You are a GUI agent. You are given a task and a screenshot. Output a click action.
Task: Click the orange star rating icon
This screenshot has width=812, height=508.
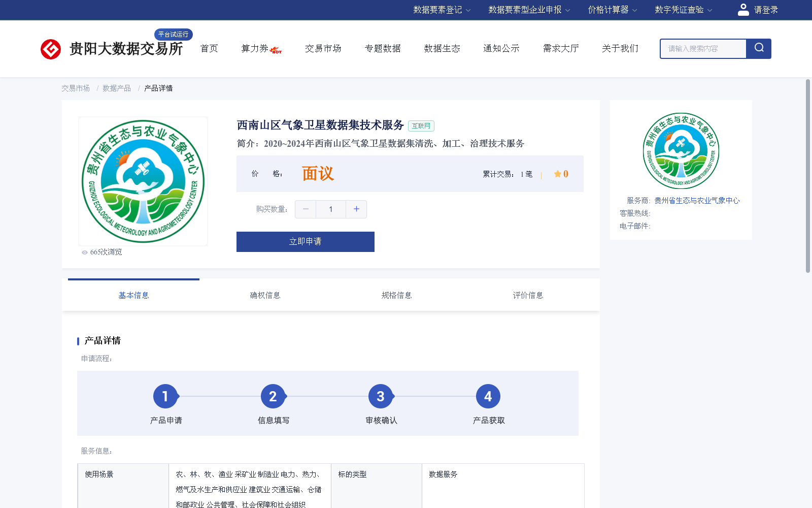click(x=557, y=174)
